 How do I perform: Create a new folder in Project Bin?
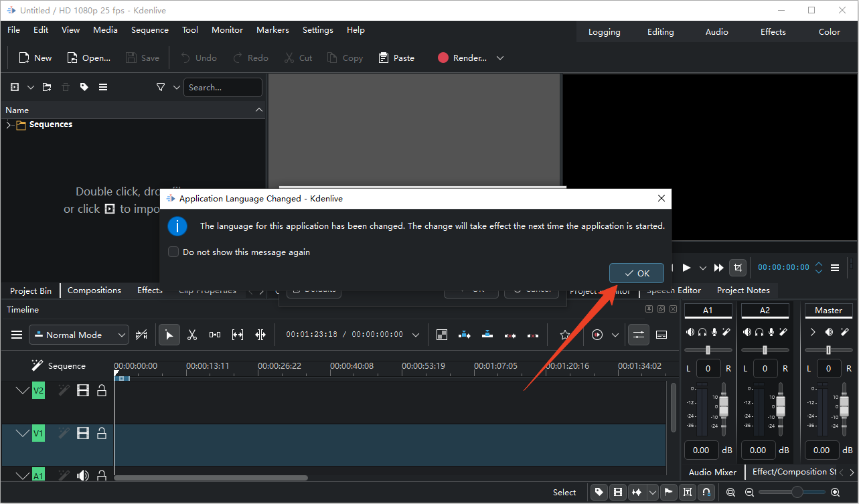[x=47, y=87]
